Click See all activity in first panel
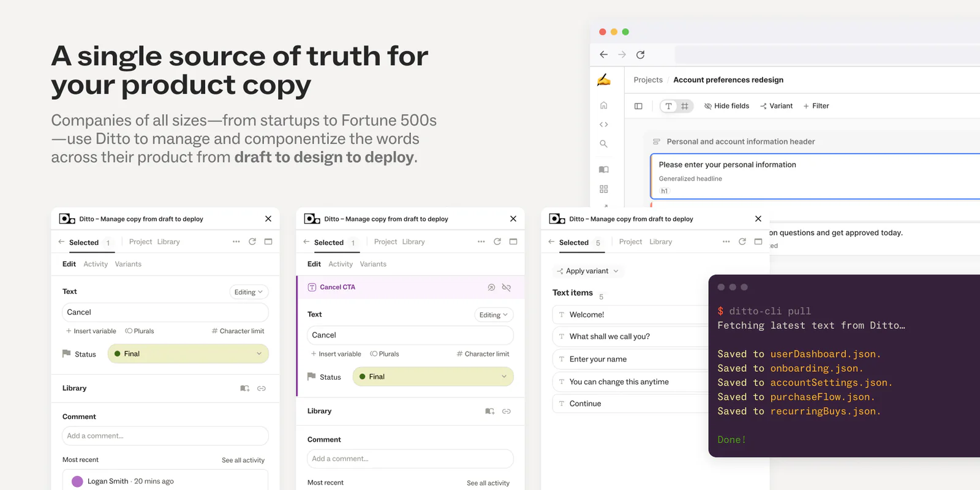The height and width of the screenshot is (490, 980). click(x=243, y=460)
